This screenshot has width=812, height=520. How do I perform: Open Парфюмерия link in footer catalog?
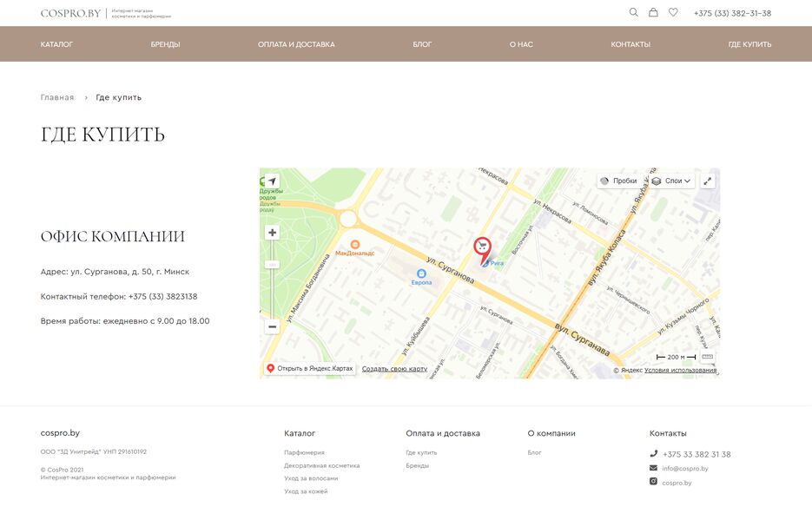(x=304, y=452)
